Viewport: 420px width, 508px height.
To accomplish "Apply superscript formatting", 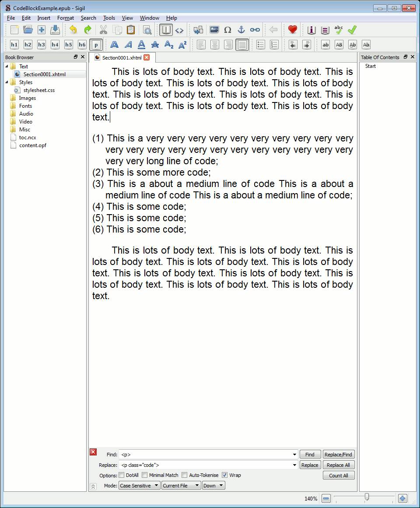I will click(x=182, y=45).
